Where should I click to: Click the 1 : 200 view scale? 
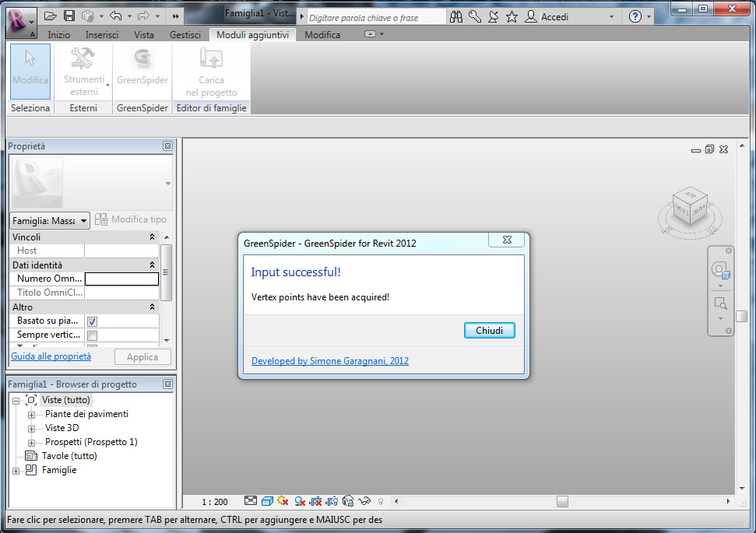[x=215, y=502]
